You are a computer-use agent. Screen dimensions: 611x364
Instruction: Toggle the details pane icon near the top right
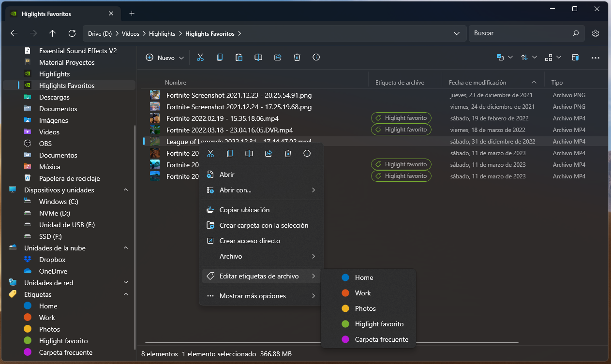pos(575,57)
